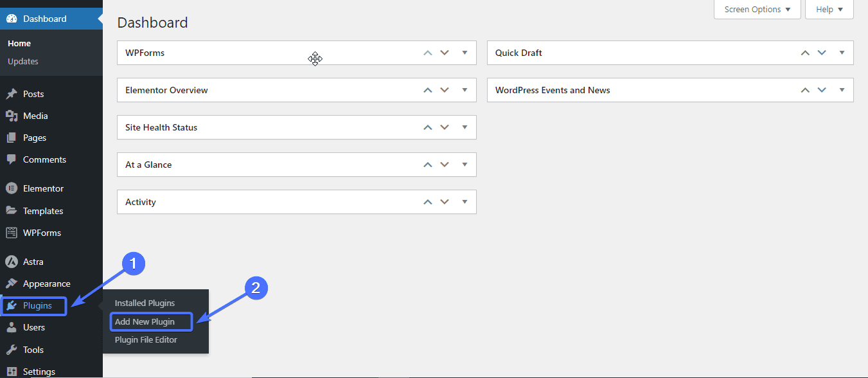Open Media via its sidebar icon
Viewport: 868px width, 378px height.
click(12, 116)
